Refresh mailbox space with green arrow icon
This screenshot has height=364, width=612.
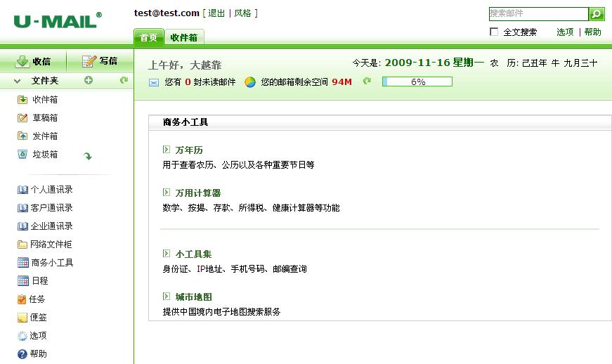(x=367, y=81)
